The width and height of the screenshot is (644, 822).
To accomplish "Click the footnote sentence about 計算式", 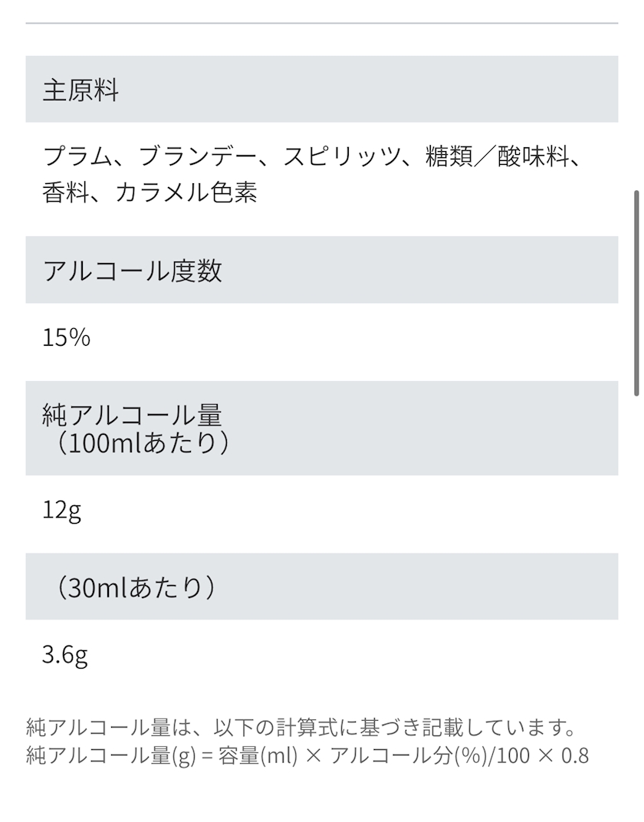I will pyautogui.click(x=301, y=725).
